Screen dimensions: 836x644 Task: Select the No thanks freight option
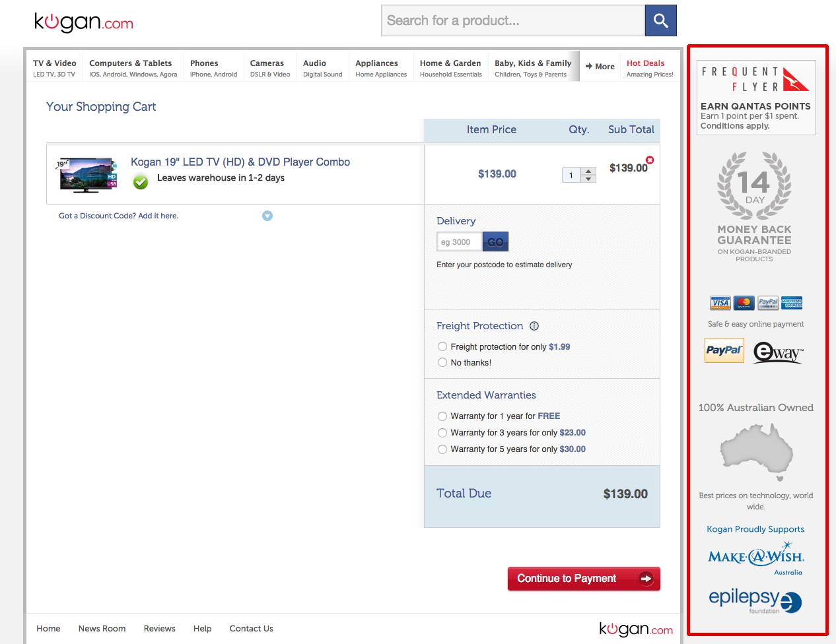tap(442, 362)
